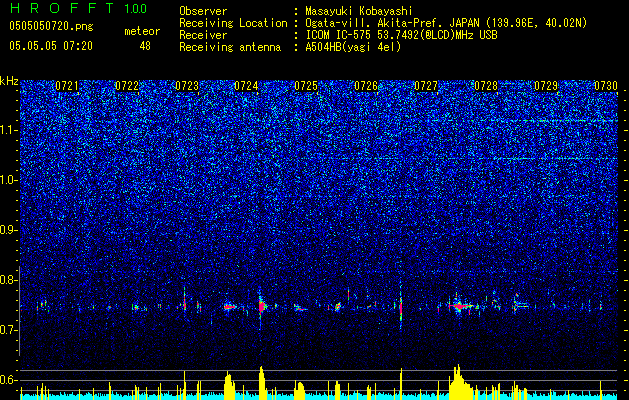629x400 pixels.
Task: Click the 0722 time marker
Action: pos(127,86)
